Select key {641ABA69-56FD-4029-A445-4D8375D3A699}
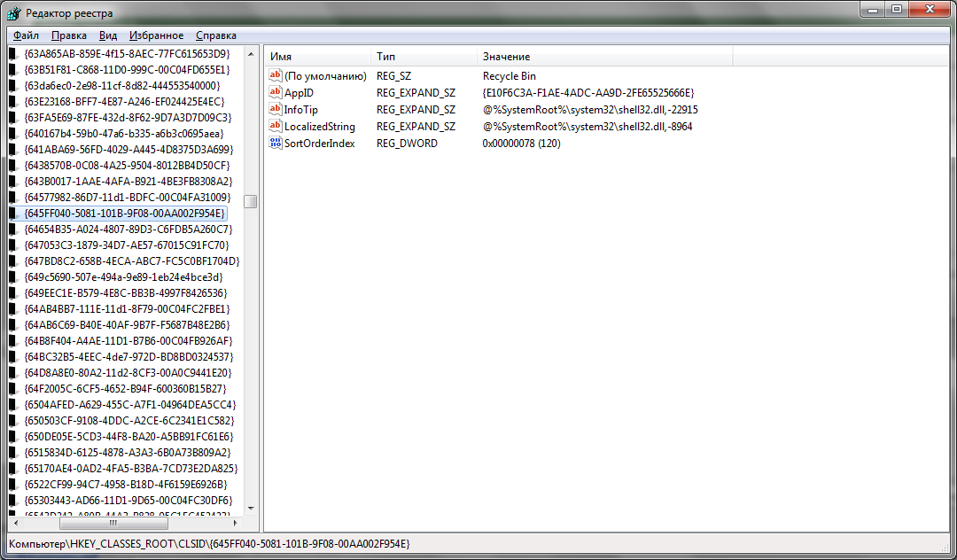This screenshot has width=957, height=560. coord(128,149)
